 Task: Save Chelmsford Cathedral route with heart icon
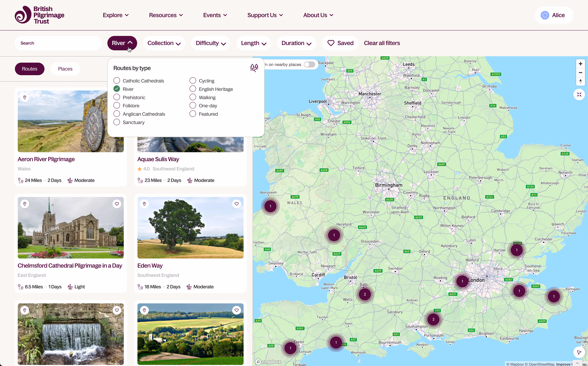coord(117,204)
